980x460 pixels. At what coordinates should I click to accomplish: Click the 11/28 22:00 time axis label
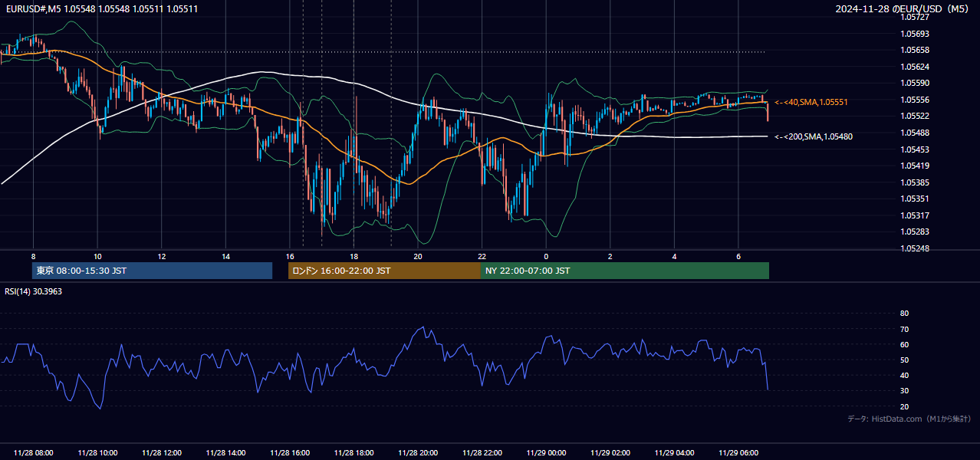482,452
